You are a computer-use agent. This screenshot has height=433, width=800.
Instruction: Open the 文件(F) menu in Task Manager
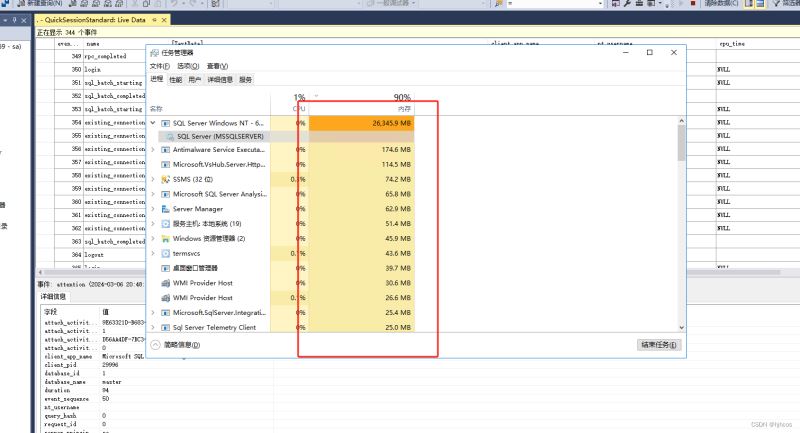tap(160, 66)
